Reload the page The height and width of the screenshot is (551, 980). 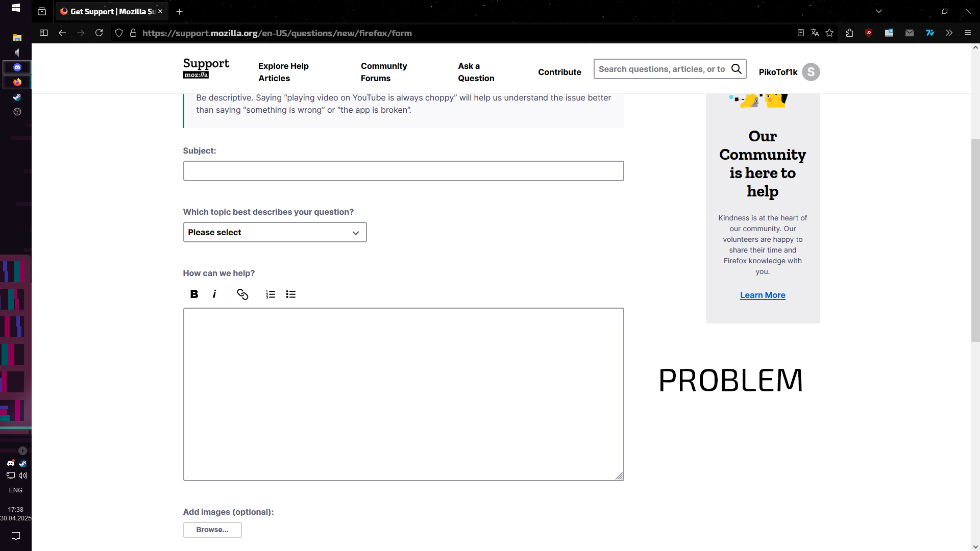coord(99,33)
